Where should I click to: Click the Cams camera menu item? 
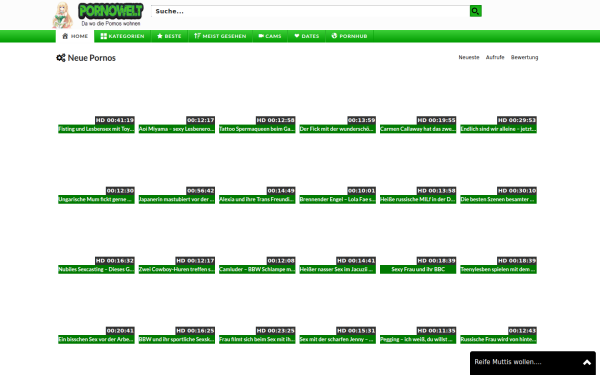click(270, 36)
